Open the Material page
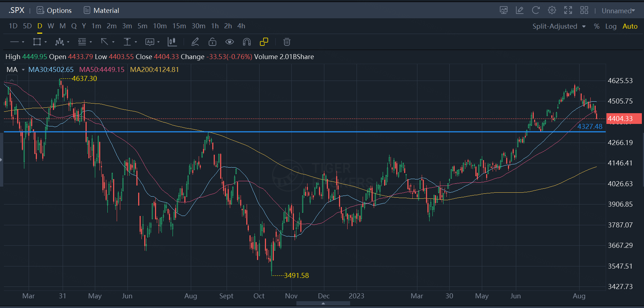Screen dimensions: 644x308 click(106, 10)
